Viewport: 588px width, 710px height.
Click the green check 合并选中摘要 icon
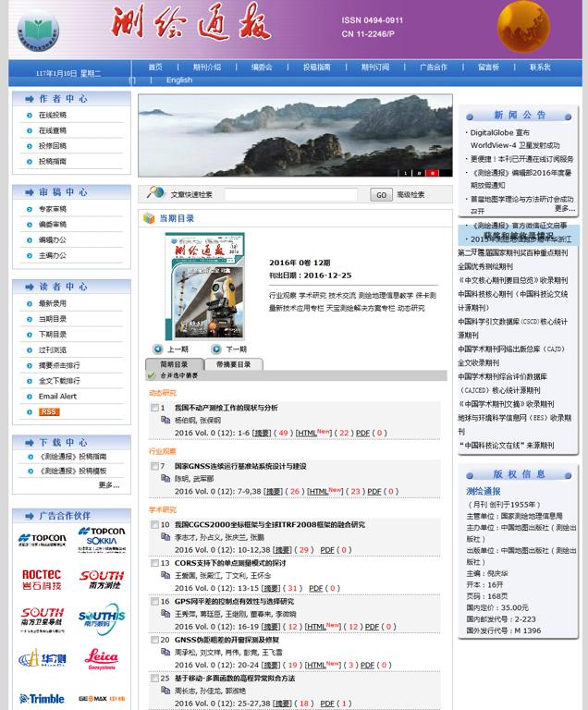coord(152,375)
